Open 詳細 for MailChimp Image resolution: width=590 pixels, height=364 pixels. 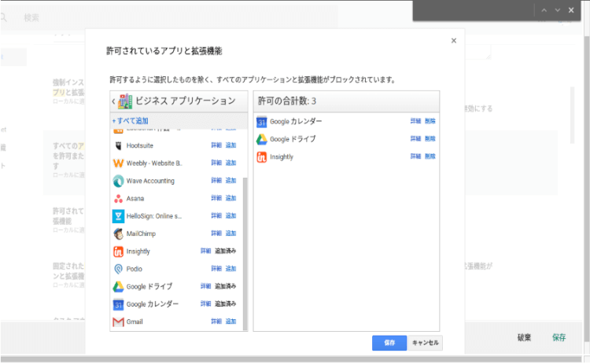tap(216, 233)
